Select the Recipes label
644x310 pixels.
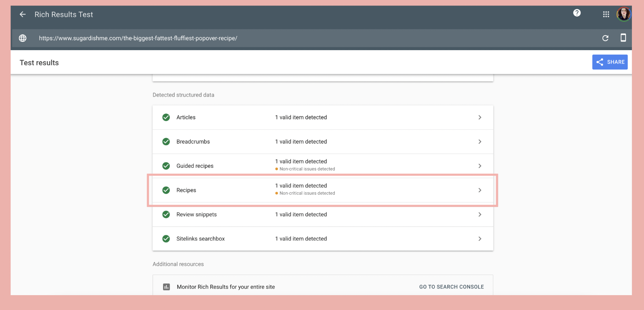[x=186, y=190]
